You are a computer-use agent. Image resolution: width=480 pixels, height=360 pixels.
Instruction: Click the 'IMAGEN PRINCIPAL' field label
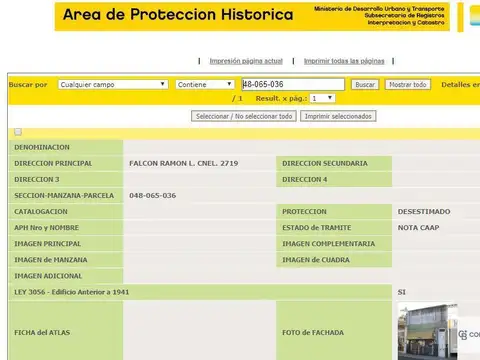[x=48, y=244]
